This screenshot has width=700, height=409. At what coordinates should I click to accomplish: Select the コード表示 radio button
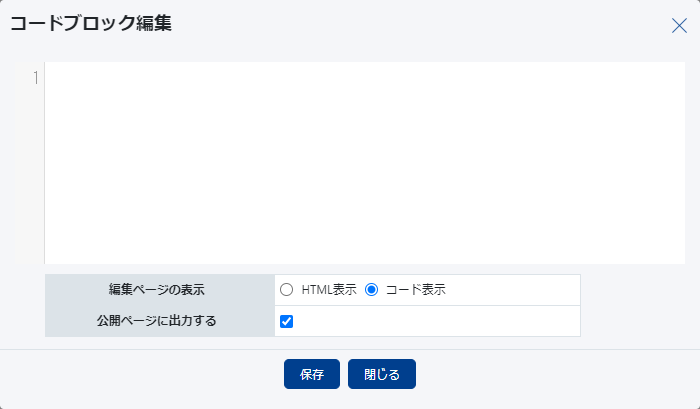click(x=371, y=290)
